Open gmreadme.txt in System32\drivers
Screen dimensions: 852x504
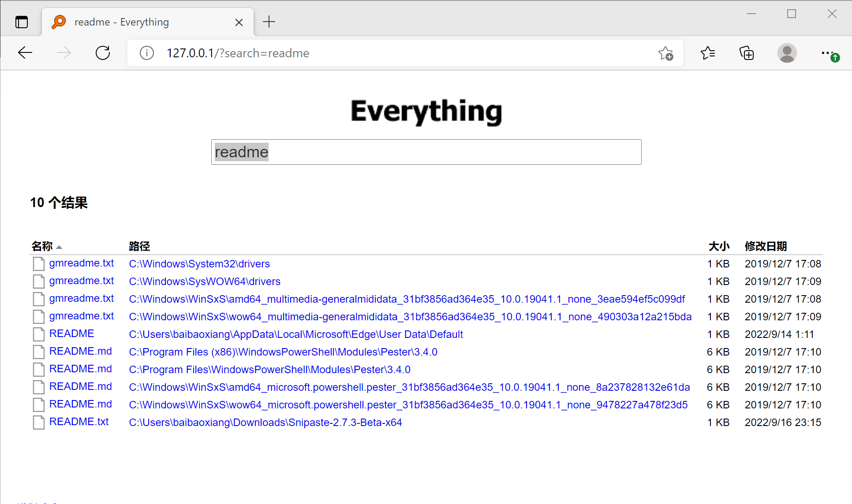(82, 263)
